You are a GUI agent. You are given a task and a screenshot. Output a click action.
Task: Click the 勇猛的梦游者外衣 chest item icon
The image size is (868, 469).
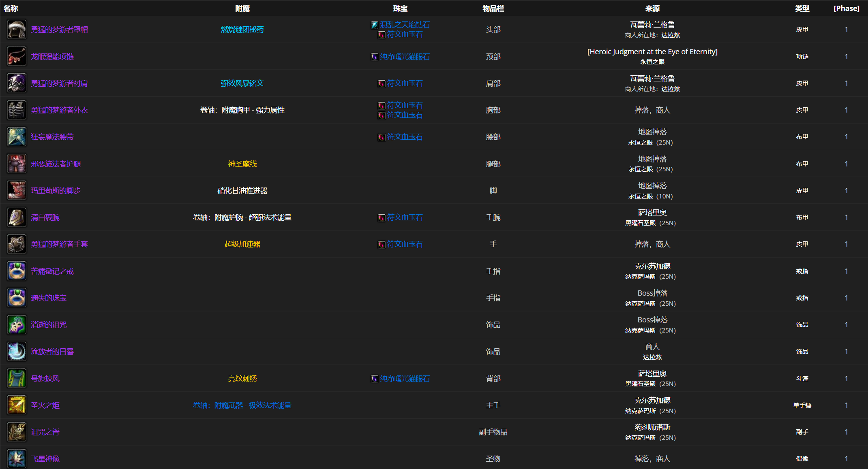(17, 110)
